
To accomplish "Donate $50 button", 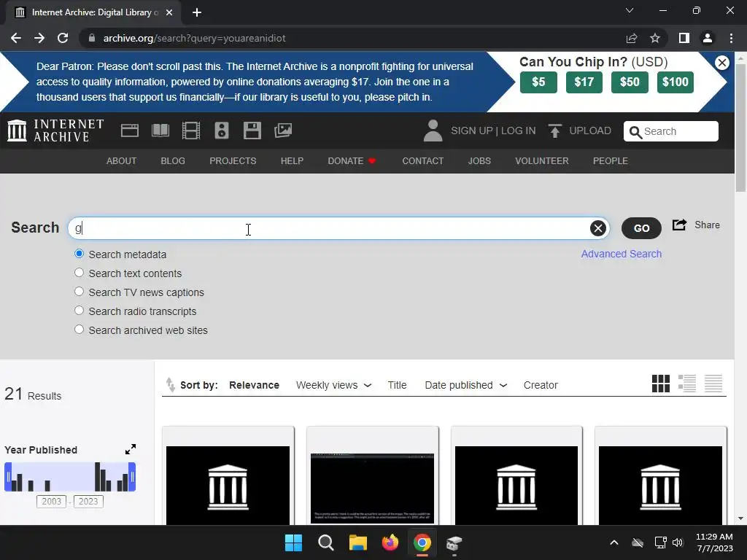I will [x=630, y=82].
